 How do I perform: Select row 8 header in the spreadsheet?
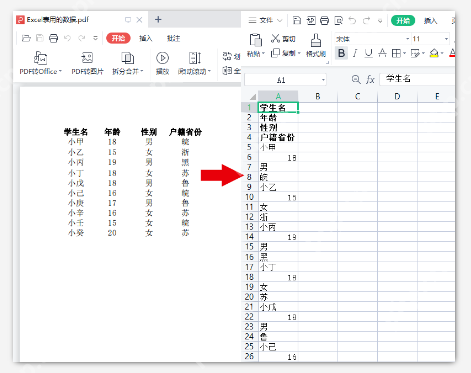pyautogui.click(x=249, y=177)
